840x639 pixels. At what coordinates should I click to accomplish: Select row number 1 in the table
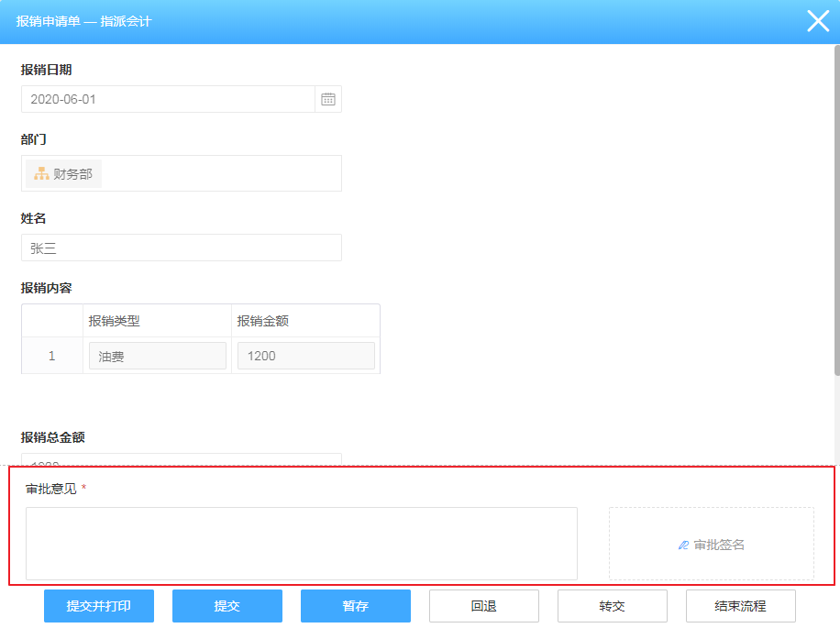click(51, 356)
